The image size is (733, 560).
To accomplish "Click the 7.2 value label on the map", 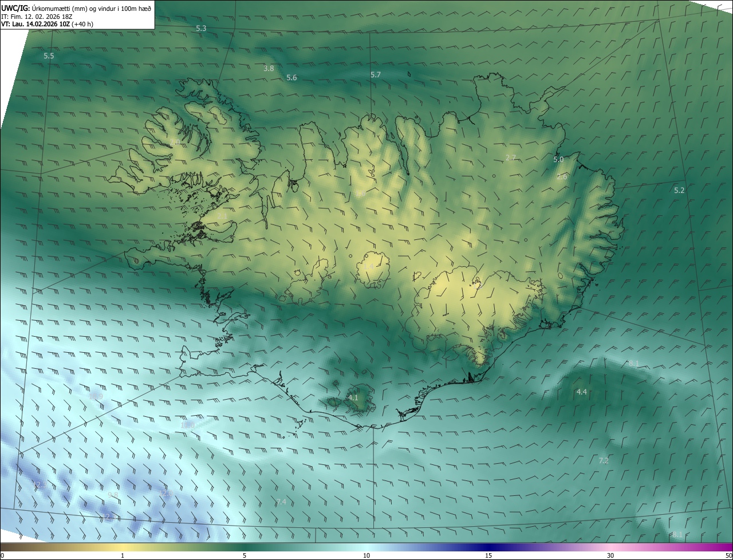I will (x=604, y=460).
